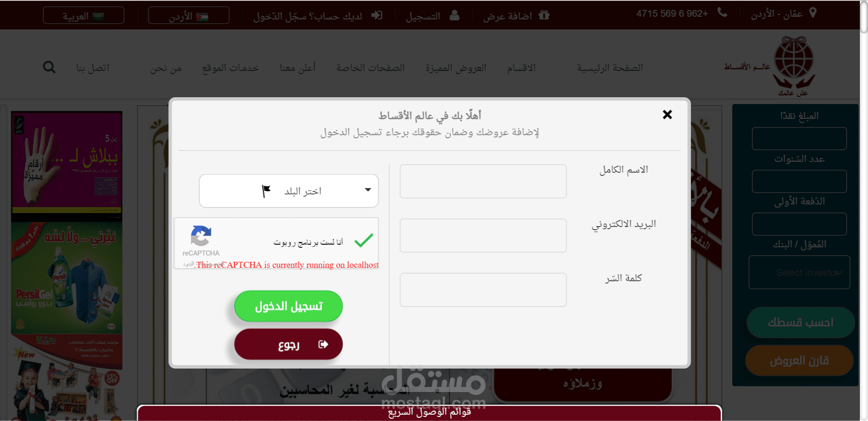Screen dimensions: 868x421
Task: Open the الأردن country selector in the top bar
Action: click(x=189, y=15)
